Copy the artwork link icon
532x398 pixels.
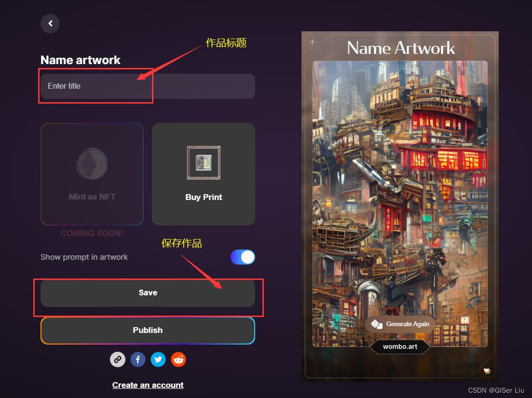(118, 359)
